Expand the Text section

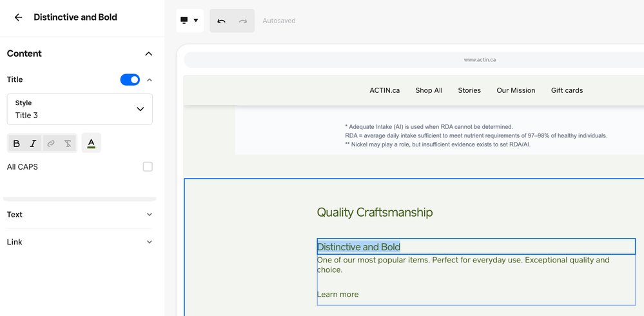[x=149, y=215]
